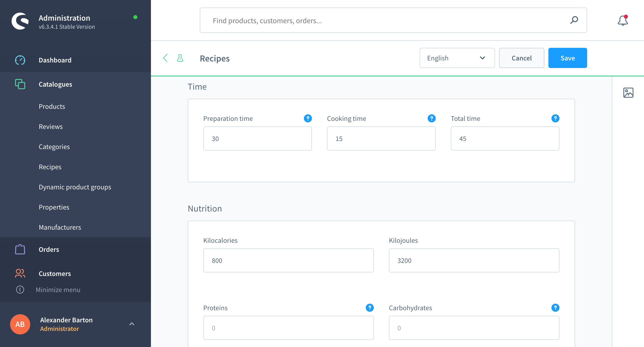Expand Alexander Barton user menu
Screen dimensions: 644x347
click(x=132, y=324)
